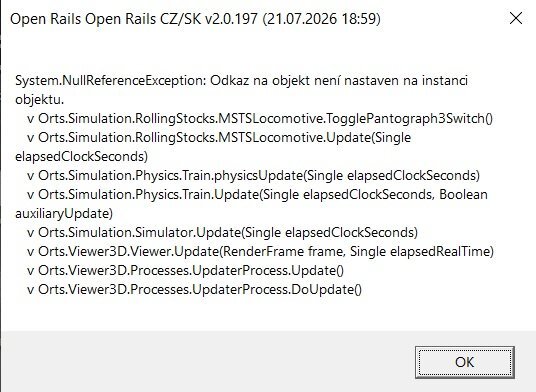
Task: Click the elapsedClockSeconds) continuation line
Action: pos(81,157)
